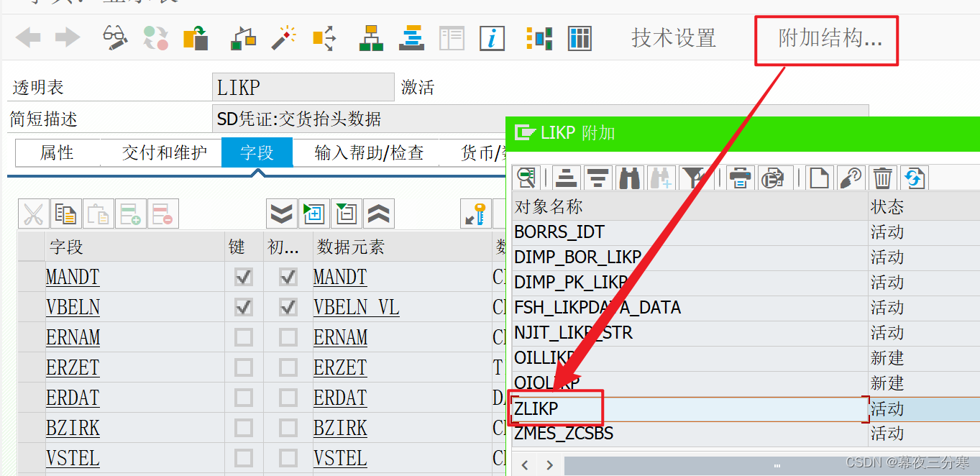980x476 pixels.
Task: Open the find (binoculars) icon in LIKP dialog
Action: pos(629,178)
